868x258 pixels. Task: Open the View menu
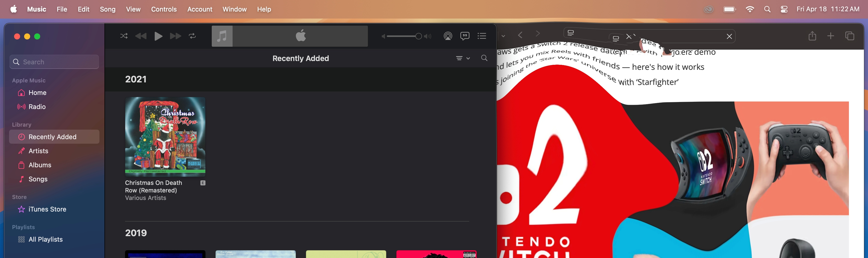pyautogui.click(x=133, y=9)
